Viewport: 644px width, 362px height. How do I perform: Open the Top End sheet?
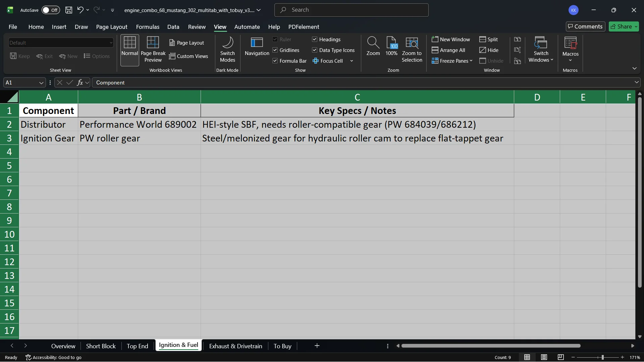[x=137, y=346]
